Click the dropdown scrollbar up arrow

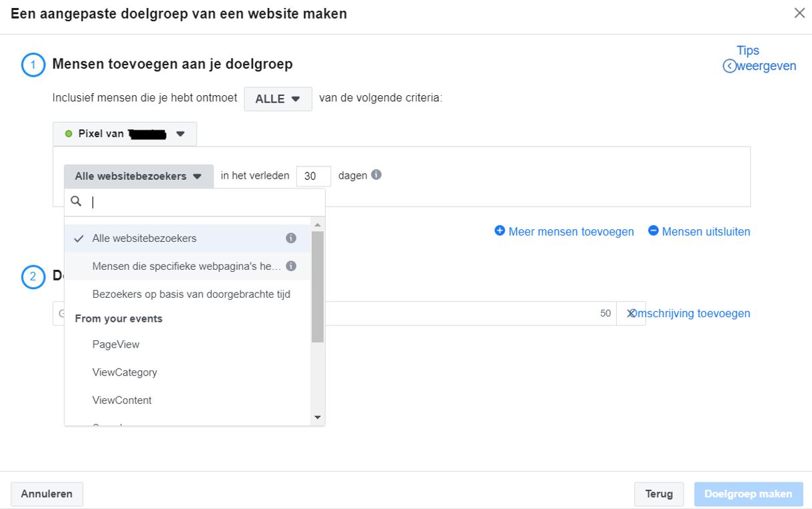coord(318,224)
